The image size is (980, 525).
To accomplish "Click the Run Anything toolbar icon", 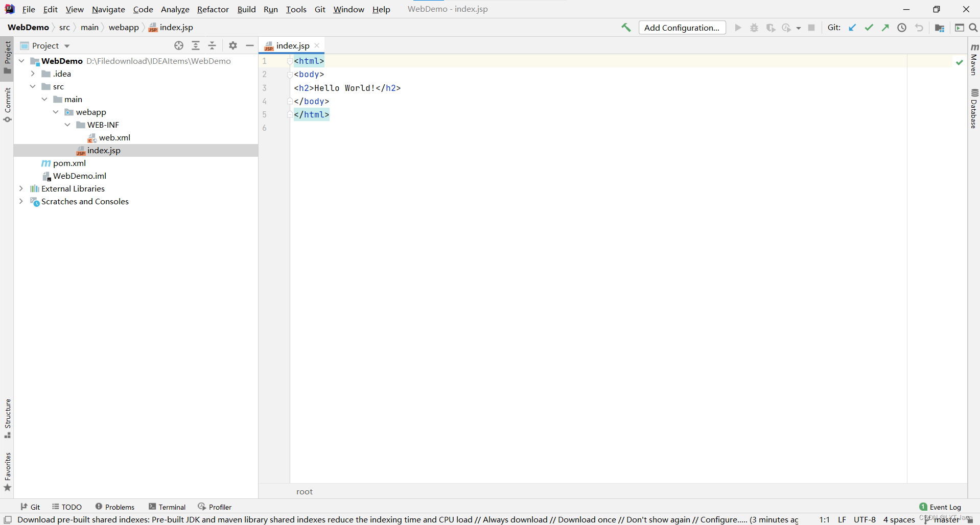I will click(x=960, y=28).
